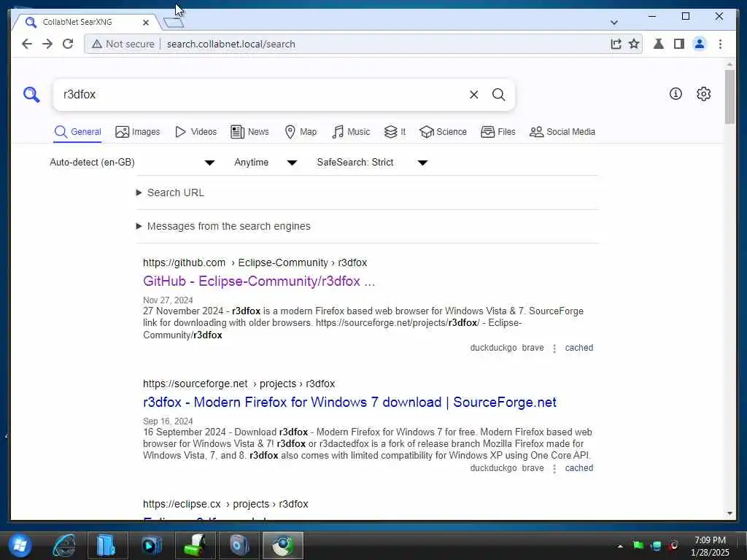747x560 pixels.
Task: Open cached version of GitHub result
Action: coord(578,348)
